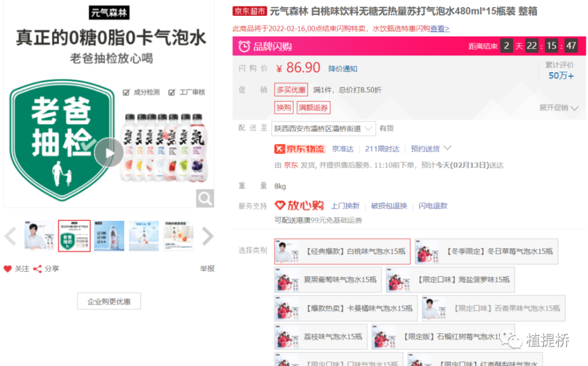The width and height of the screenshot is (588, 366).
Task: Click the 有货 stock status
Action: (x=386, y=128)
